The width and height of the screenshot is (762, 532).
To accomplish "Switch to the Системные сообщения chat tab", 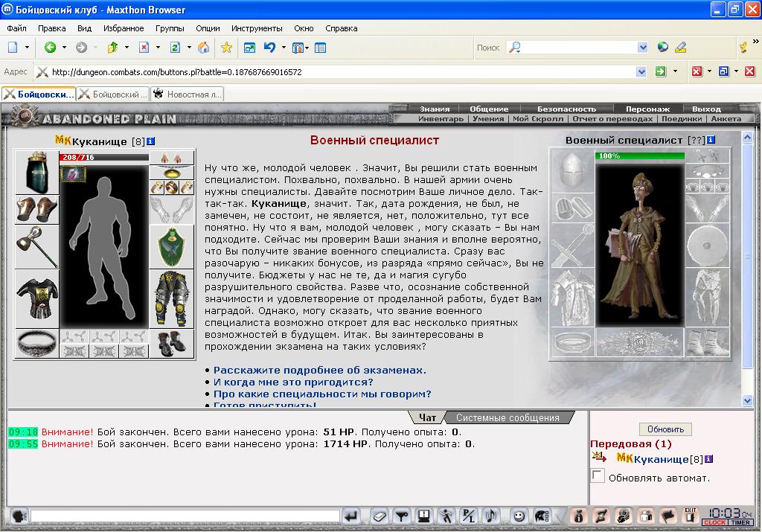I will [x=508, y=418].
